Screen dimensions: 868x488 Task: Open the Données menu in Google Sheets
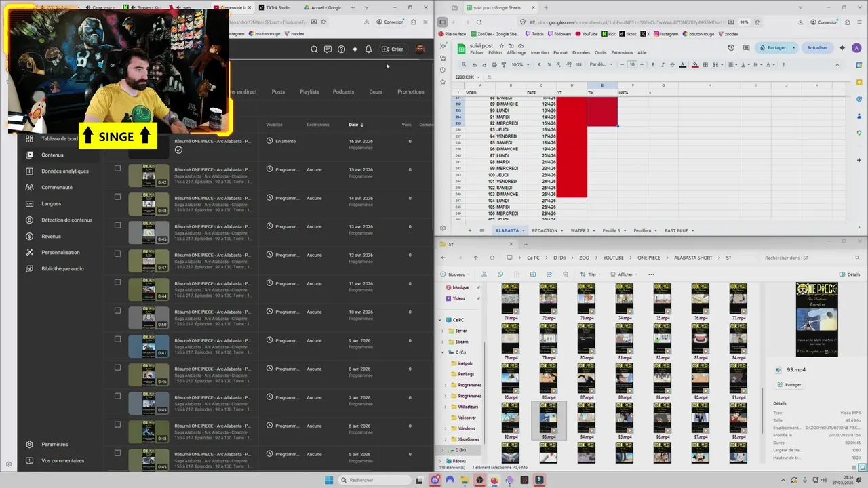[x=581, y=52]
